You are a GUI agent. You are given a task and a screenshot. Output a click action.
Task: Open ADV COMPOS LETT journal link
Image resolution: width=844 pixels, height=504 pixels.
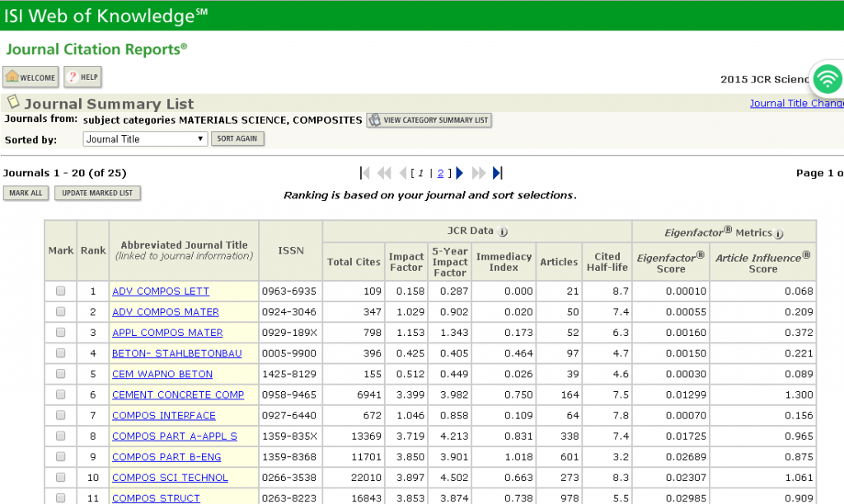click(x=161, y=291)
